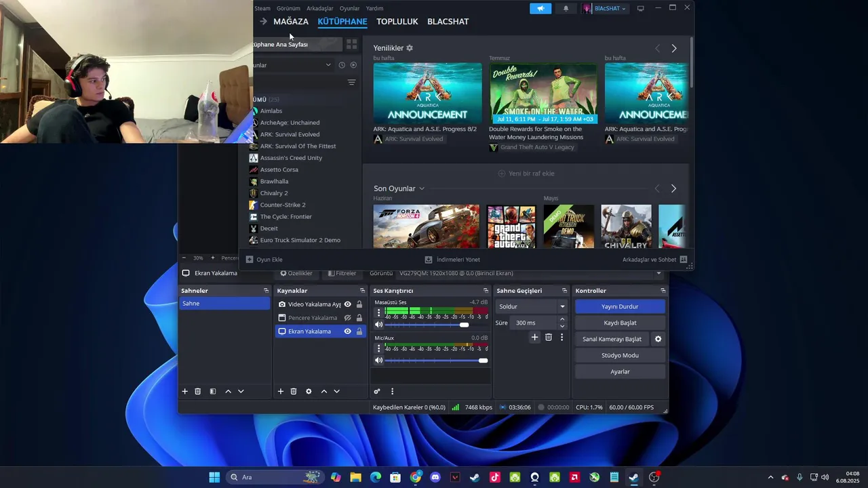Hide Video Yakalama Aygıtı source
Viewport: 868px width, 488px height.
click(348, 304)
